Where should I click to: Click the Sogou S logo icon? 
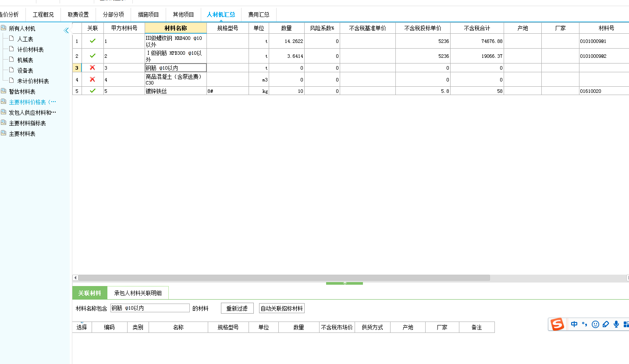[x=557, y=324]
